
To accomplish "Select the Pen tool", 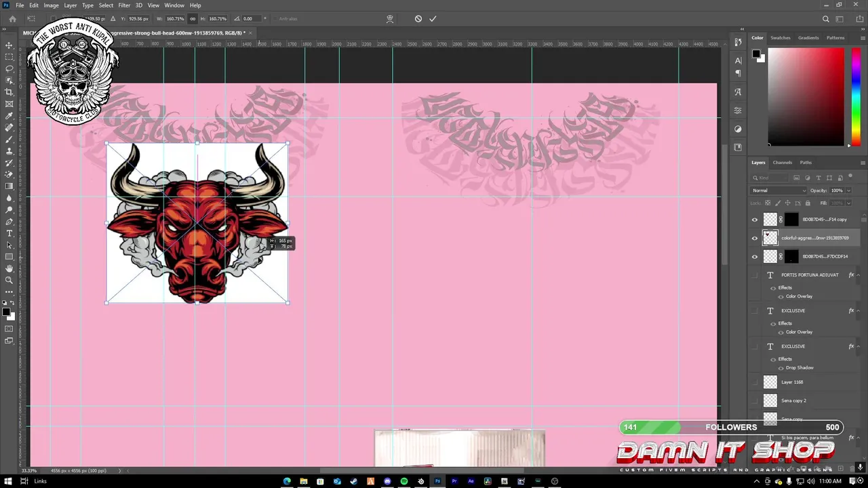I will click(x=9, y=222).
